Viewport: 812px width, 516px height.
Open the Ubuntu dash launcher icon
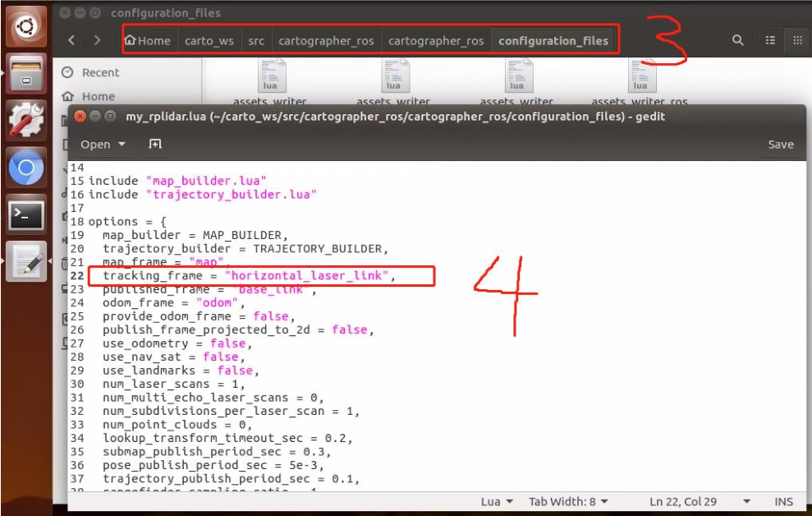click(x=26, y=26)
